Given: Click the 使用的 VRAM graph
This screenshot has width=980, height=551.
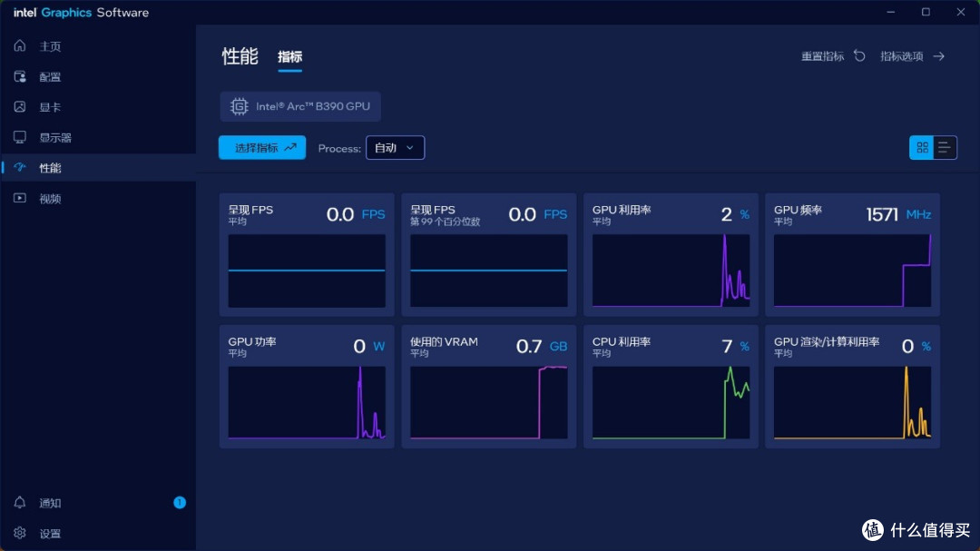Looking at the screenshot, I should pos(489,402).
